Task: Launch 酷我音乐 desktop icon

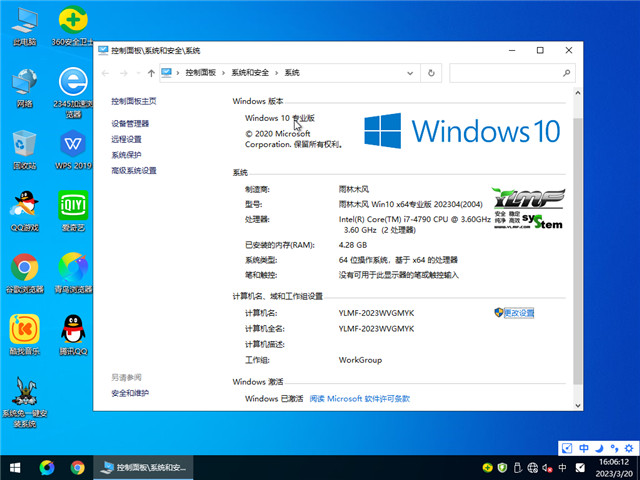Action: pos(24,335)
